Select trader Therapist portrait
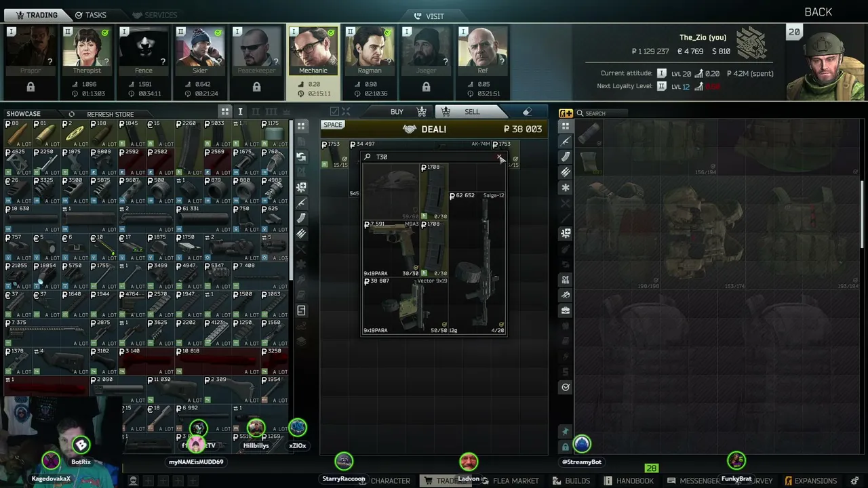Image resolution: width=868 pixels, height=488 pixels. click(87, 51)
